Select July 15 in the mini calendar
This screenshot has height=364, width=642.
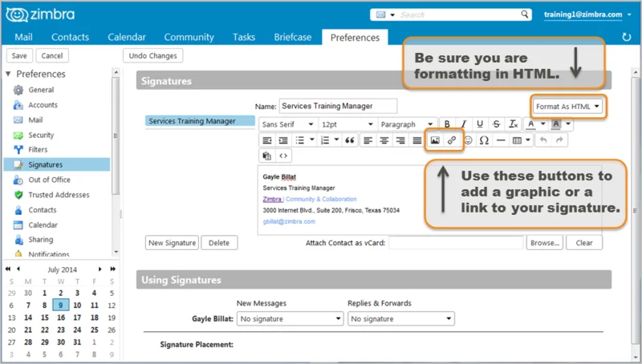point(45,317)
